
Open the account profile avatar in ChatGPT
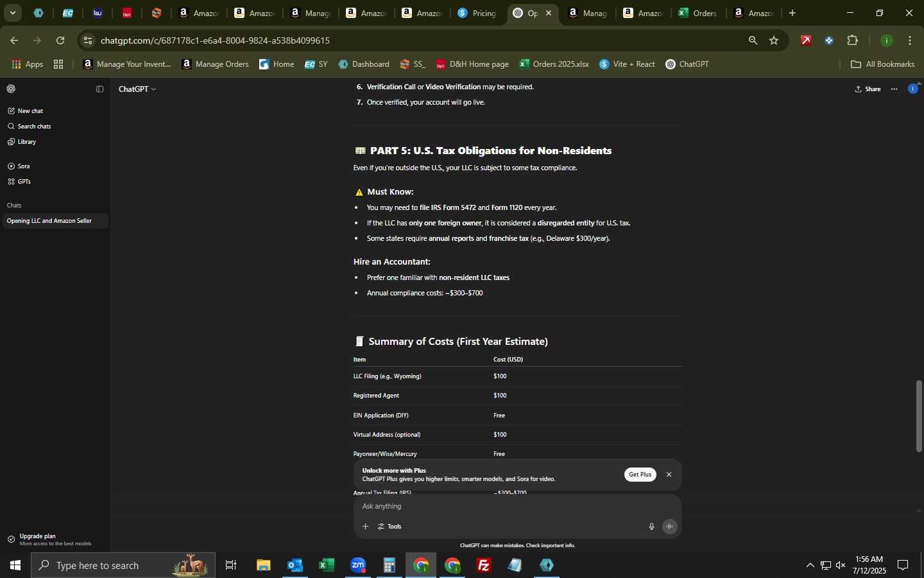pos(913,89)
